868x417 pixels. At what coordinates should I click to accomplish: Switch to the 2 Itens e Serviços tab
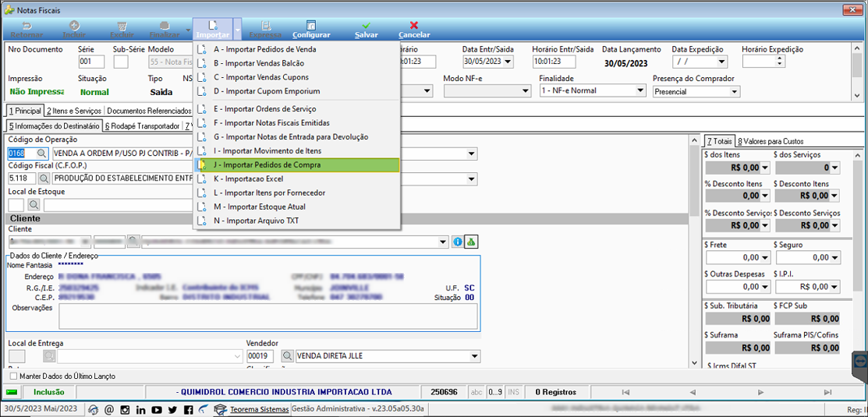pos(74,111)
